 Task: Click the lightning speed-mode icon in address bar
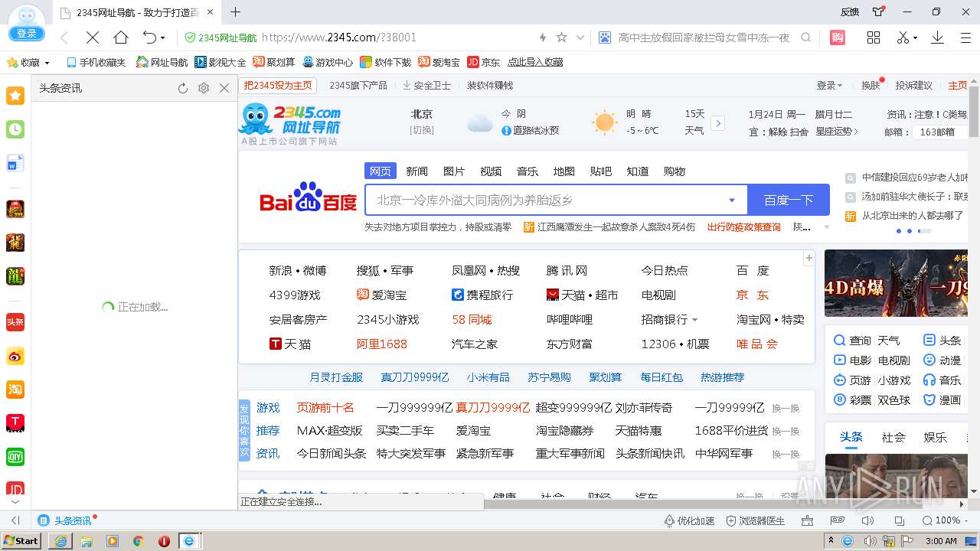coord(543,37)
